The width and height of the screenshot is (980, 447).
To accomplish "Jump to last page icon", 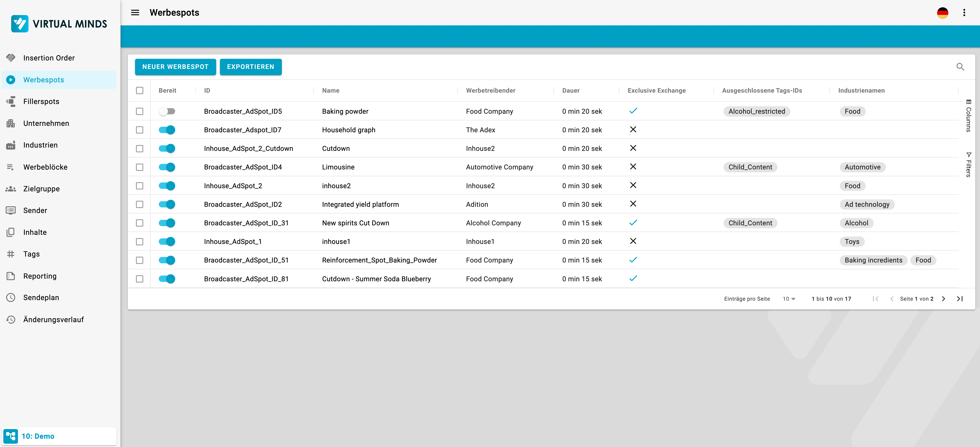I will [x=960, y=299].
